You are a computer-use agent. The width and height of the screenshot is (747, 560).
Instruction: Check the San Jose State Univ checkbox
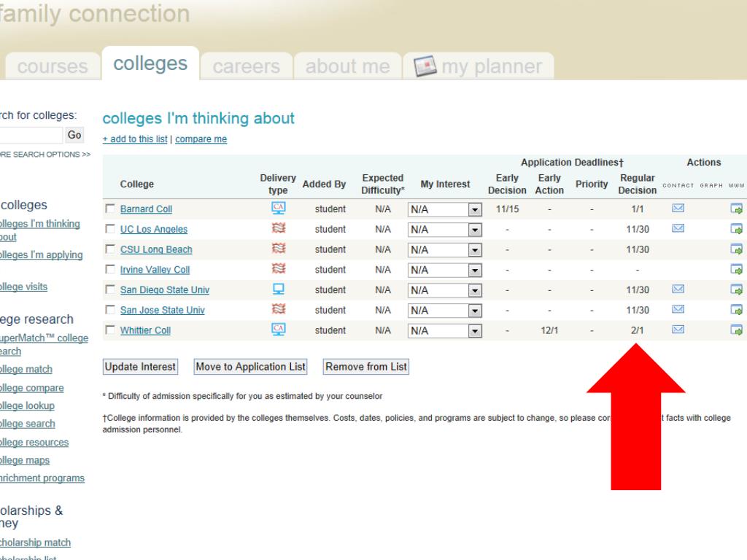110,310
